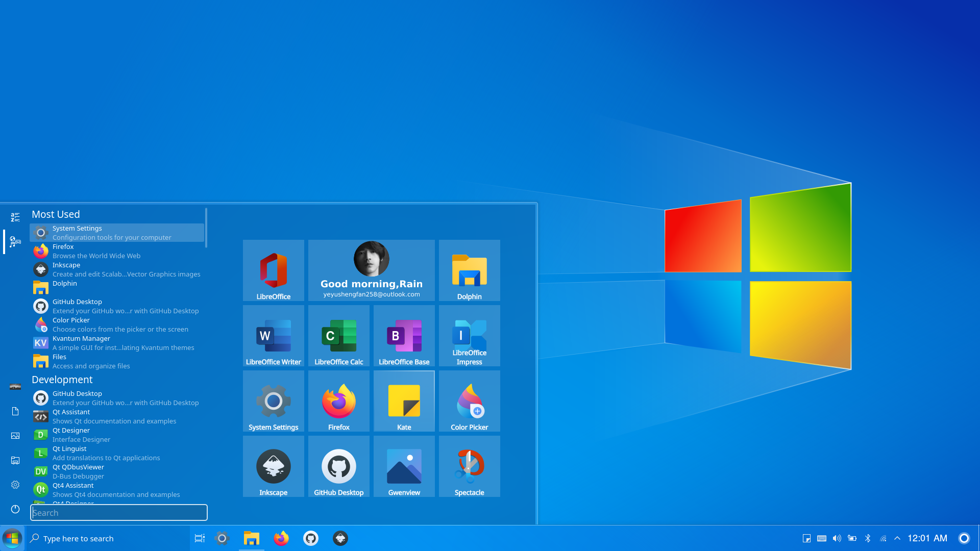Open the System Settings tile
980x551 pixels.
coord(274,401)
